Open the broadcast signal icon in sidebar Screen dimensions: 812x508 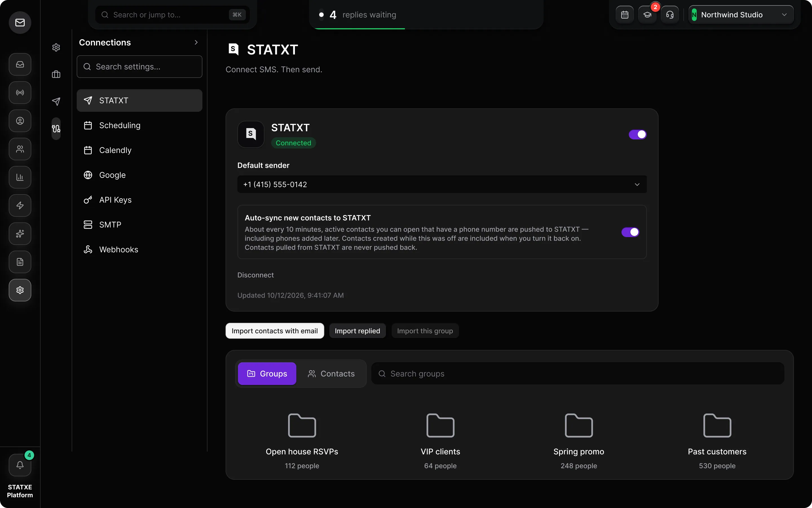(x=20, y=92)
